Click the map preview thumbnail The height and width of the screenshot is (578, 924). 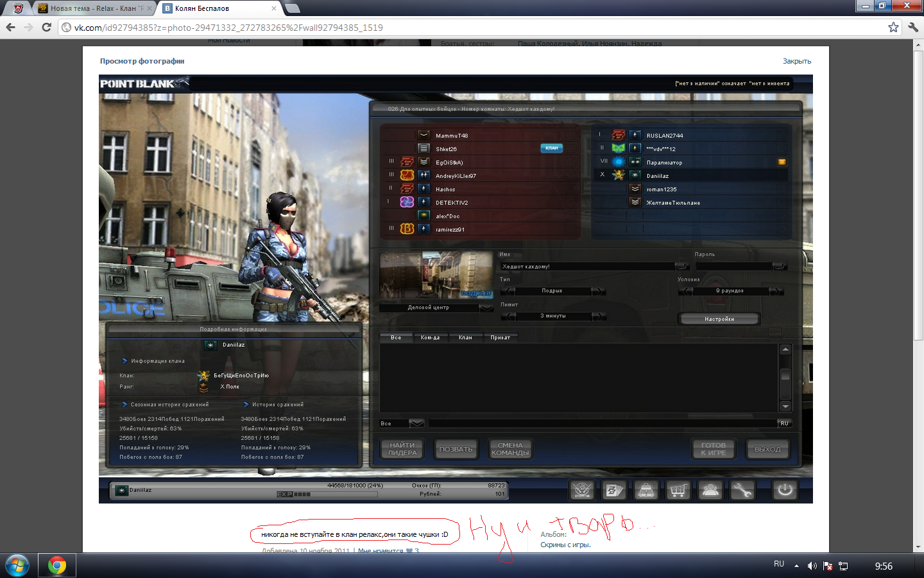click(436, 276)
